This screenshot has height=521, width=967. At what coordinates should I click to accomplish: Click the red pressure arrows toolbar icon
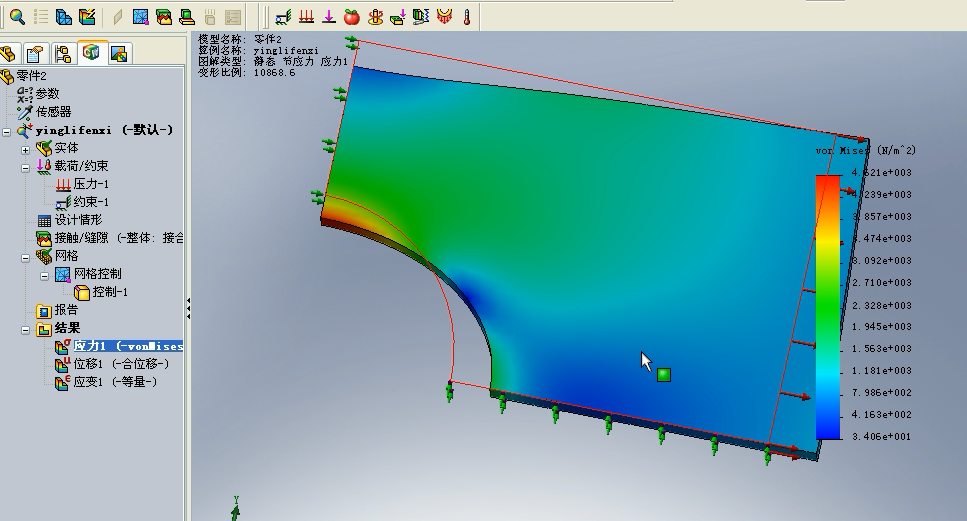(307, 16)
